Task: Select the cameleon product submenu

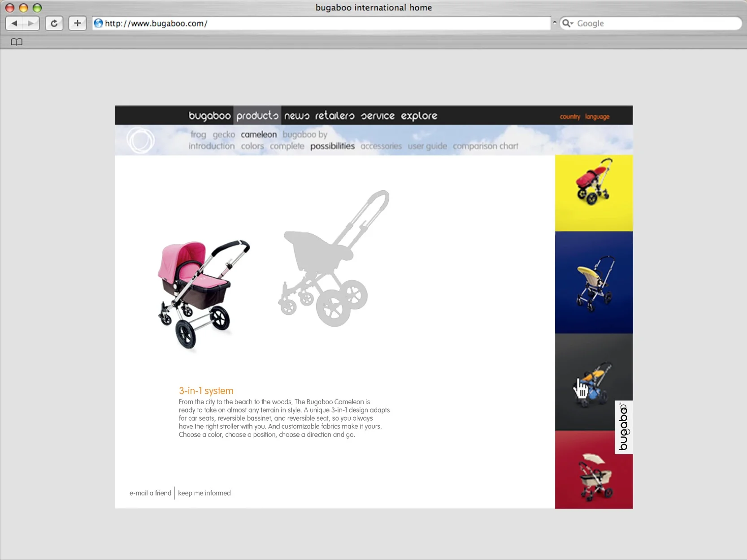Action: (x=259, y=134)
